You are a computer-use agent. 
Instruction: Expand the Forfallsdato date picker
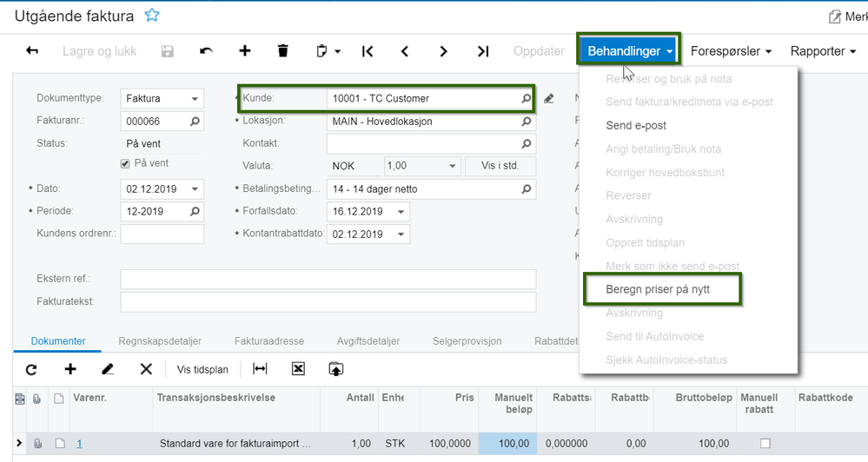[x=401, y=212]
